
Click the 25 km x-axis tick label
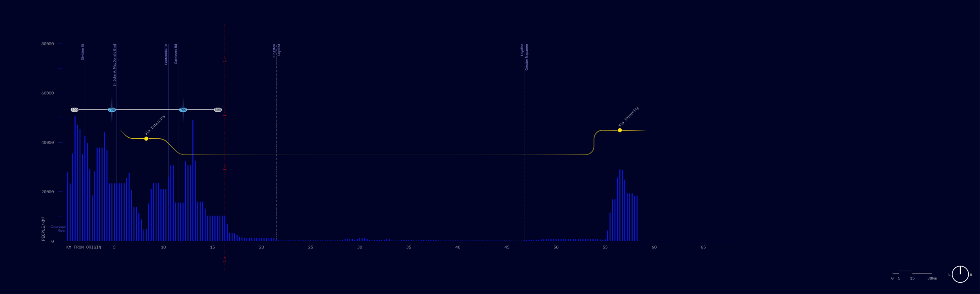(x=310, y=247)
